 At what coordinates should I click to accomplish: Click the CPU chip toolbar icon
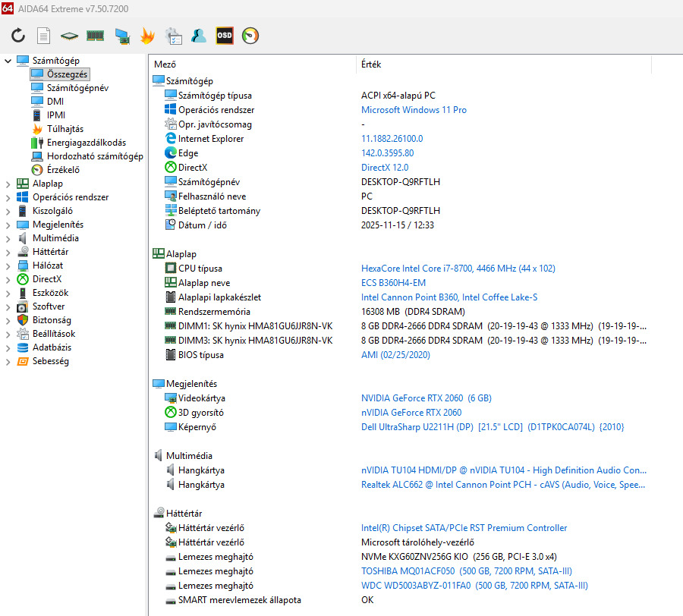click(x=69, y=36)
